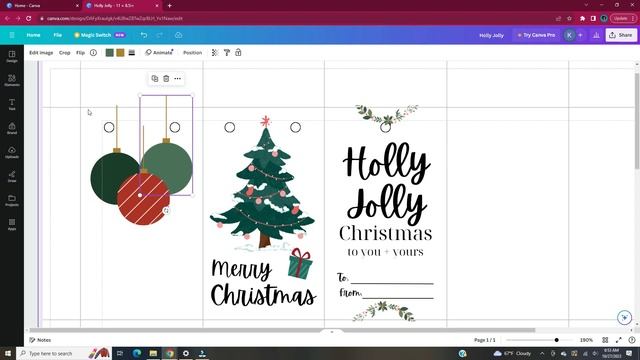Reload the browser page
The height and width of the screenshot is (360, 640).
point(29,18)
